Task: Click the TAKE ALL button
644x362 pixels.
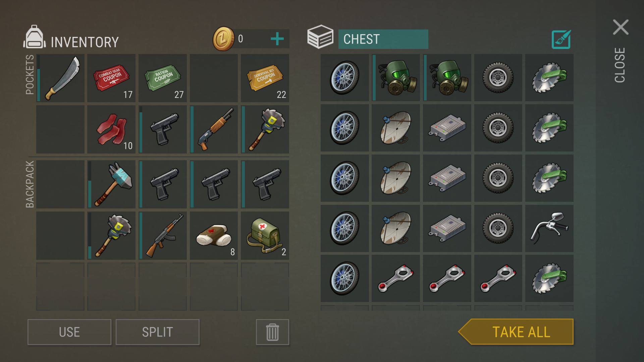Action: pos(516,332)
